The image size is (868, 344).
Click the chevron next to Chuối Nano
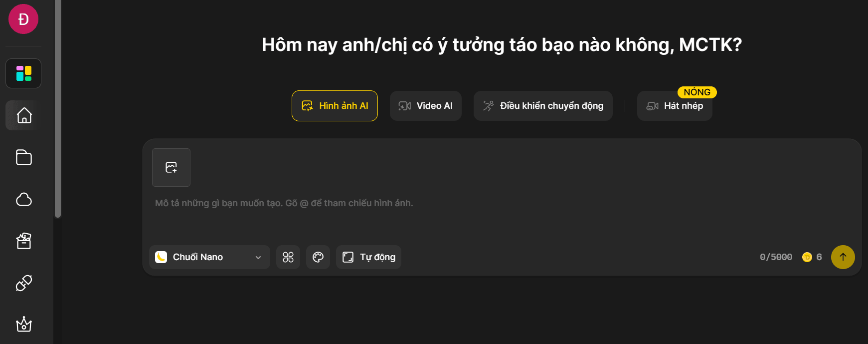(x=258, y=257)
